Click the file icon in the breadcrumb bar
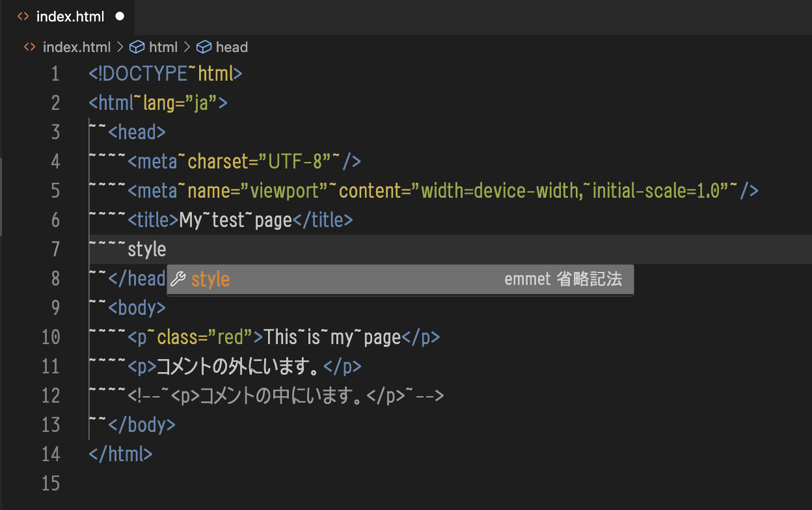This screenshot has height=510, width=812. 29,47
